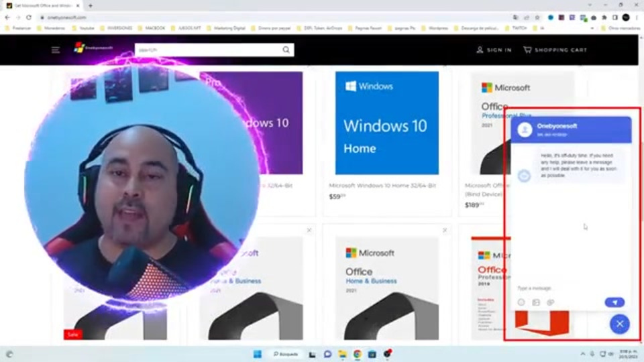The image size is (644, 362).
Task: Open the Youtube bookmark folder
Action: 83,28
